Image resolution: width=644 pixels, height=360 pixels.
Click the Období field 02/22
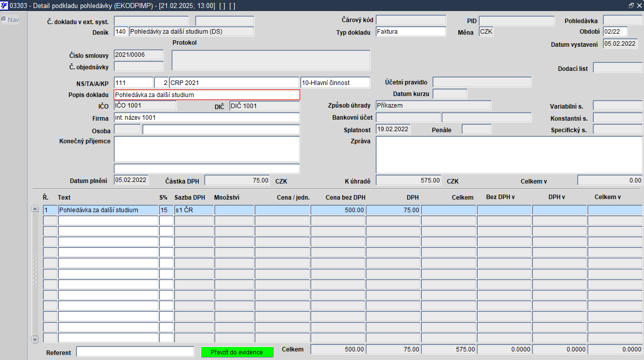click(x=615, y=32)
